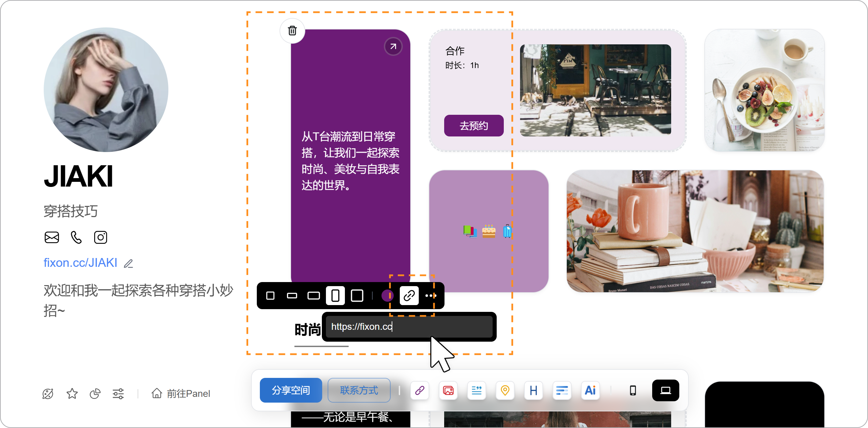This screenshot has width=868, height=428.
Task: Click the purple color swatch in toolbar
Action: [x=387, y=296]
